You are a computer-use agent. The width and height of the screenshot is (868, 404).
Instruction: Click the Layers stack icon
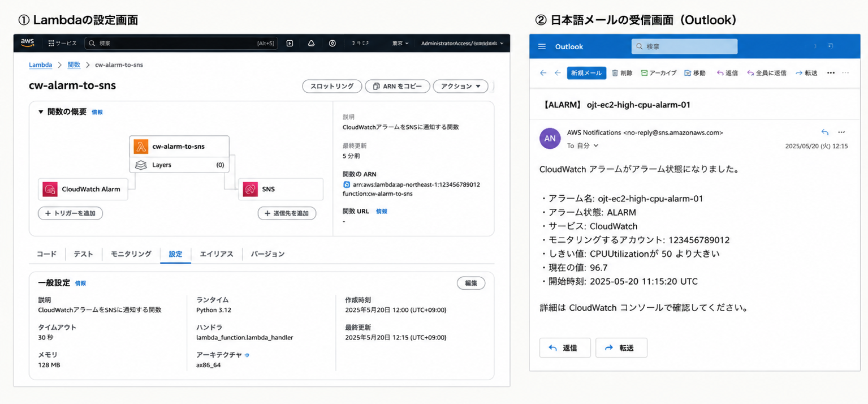click(x=141, y=165)
